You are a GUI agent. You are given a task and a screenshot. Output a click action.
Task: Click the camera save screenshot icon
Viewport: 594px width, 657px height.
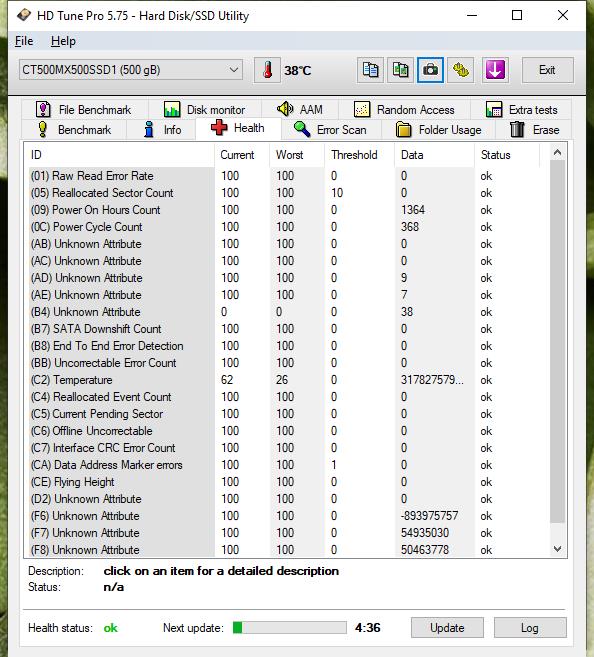430,70
